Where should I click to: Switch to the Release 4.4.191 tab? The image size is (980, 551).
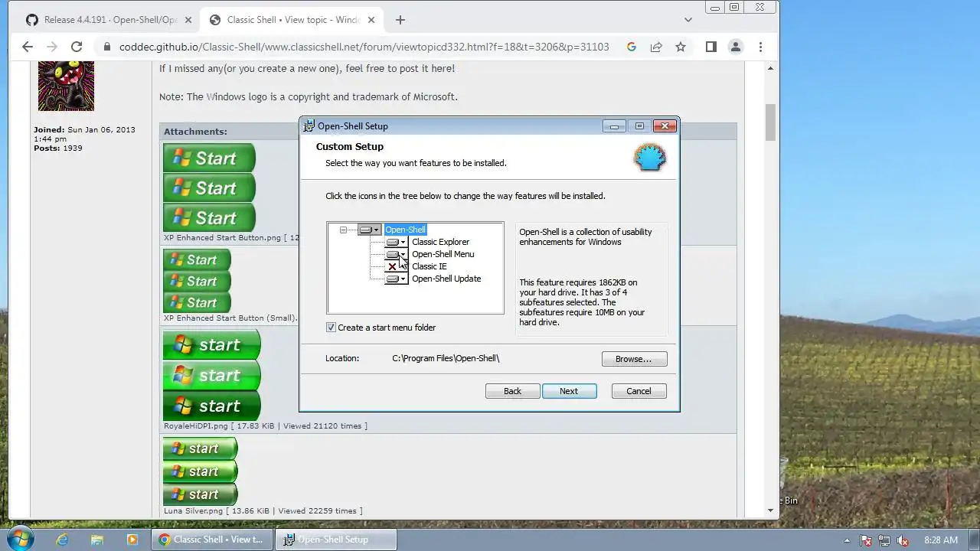point(109,20)
